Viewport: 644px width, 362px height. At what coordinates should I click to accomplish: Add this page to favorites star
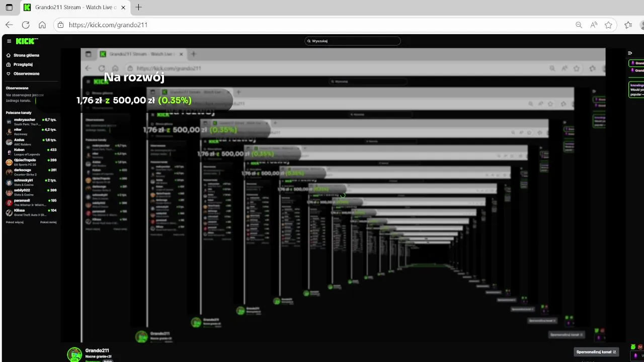click(x=608, y=25)
